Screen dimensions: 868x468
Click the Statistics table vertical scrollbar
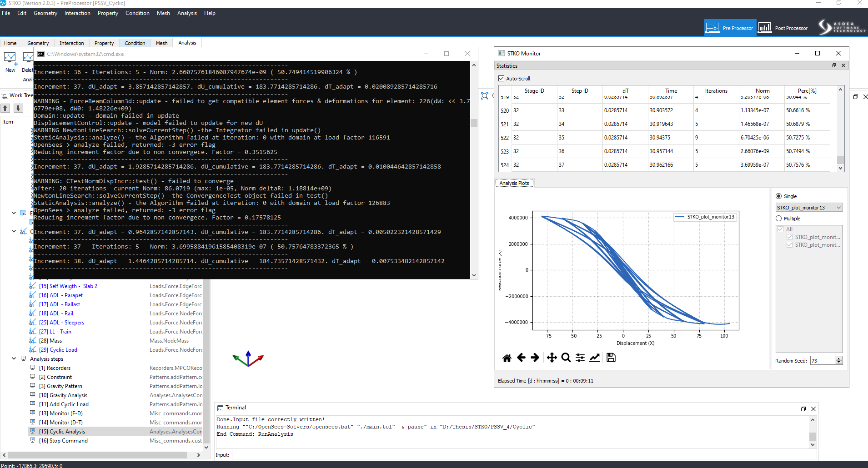(x=840, y=129)
